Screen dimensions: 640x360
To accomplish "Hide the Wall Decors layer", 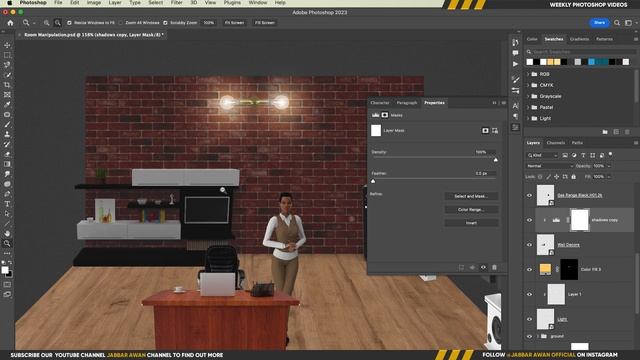I will click(529, 245).
